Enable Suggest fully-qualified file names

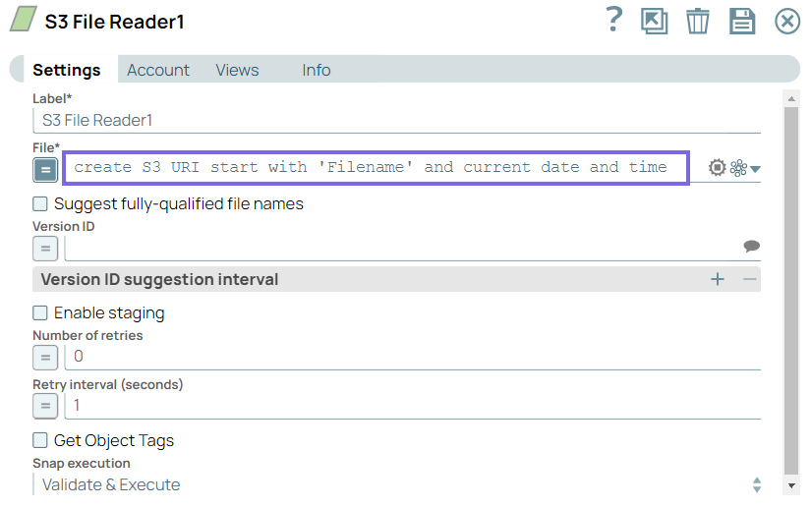point(40,204)
